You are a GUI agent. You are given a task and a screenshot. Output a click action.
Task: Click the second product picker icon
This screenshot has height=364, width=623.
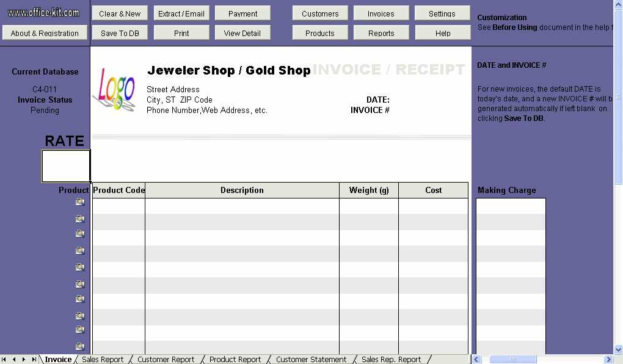(x=80, y=219)
